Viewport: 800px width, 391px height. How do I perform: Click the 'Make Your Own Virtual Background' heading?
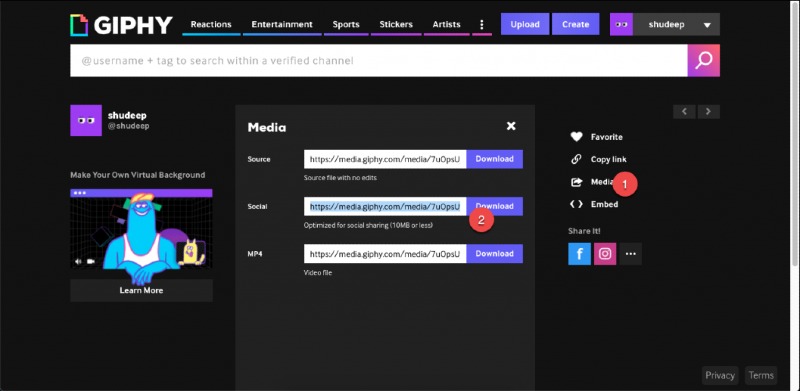(x=138, y=175)
